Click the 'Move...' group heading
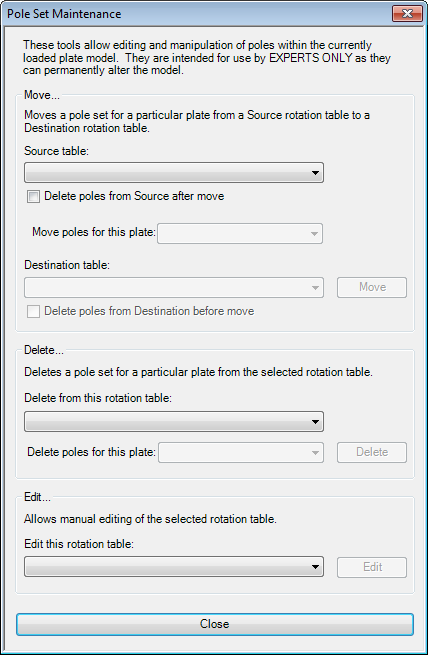The width and height of the screenshot is (428, 655). click(x=42, y=95)
